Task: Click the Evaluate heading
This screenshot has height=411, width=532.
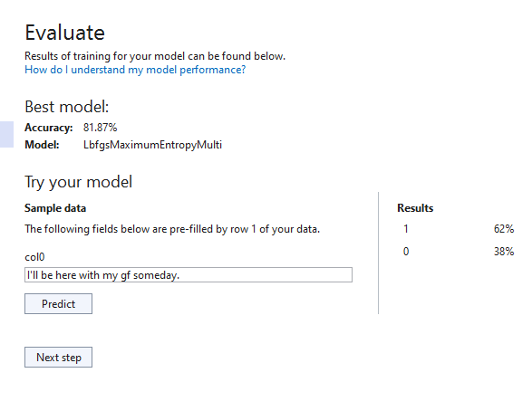Action: (x=65, y=33)
